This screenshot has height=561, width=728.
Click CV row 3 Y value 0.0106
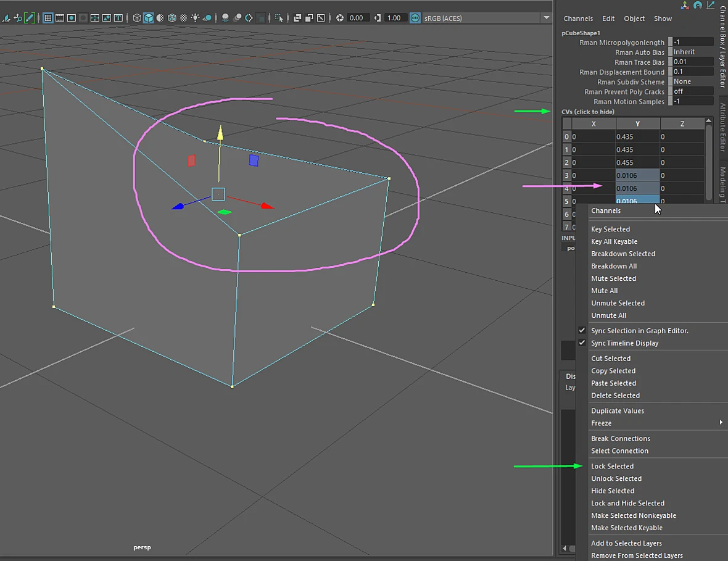coord(637,175)
